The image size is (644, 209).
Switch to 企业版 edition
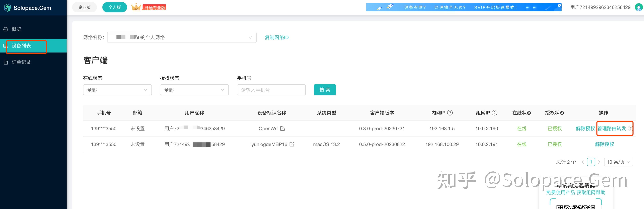tap(84, 8)
